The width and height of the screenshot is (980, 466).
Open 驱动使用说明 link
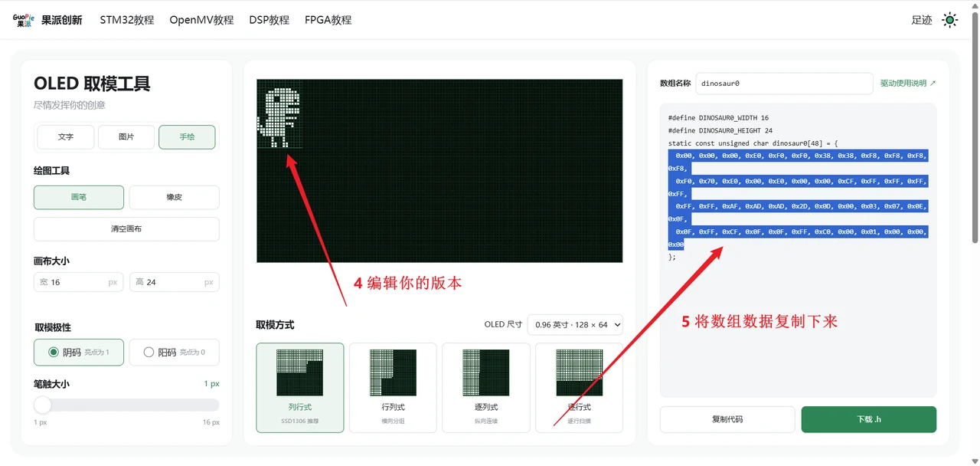[908, 83]
